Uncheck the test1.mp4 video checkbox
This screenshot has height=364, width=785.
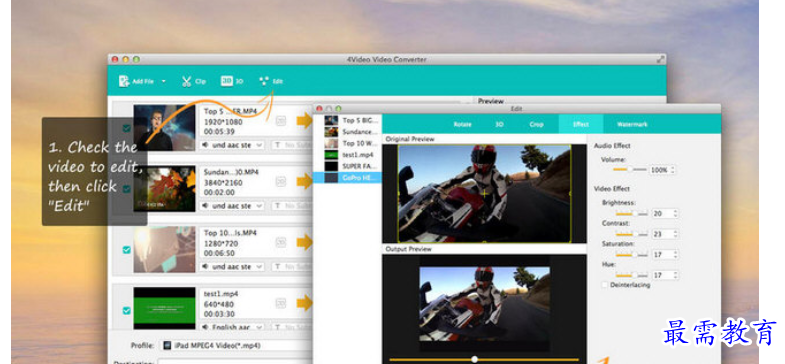coord(127,310)
